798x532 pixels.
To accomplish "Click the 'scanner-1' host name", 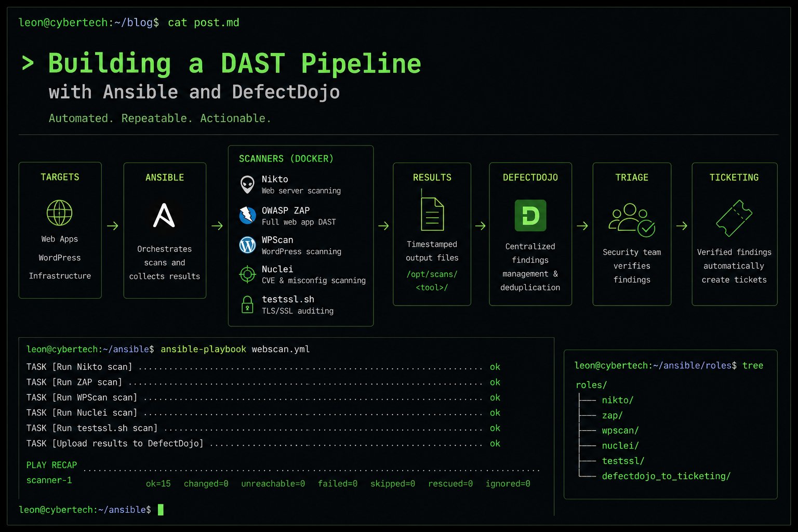I will pos(49,480).
